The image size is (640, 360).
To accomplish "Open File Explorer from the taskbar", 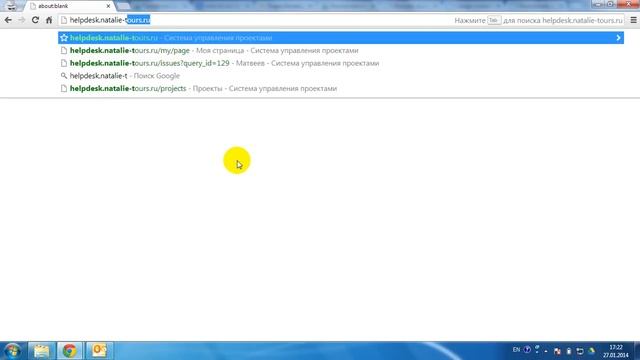I will pos(42,351).
